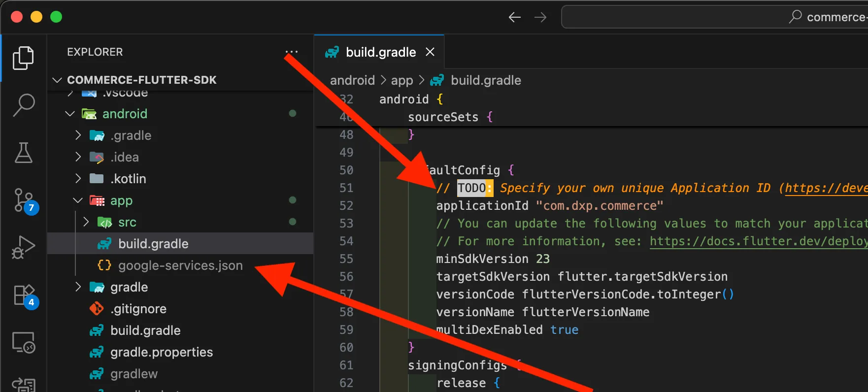The width and height of the screenshot is (868, 392).
Task: Open the root android build.gradle file
Action: tap(180, 330)
